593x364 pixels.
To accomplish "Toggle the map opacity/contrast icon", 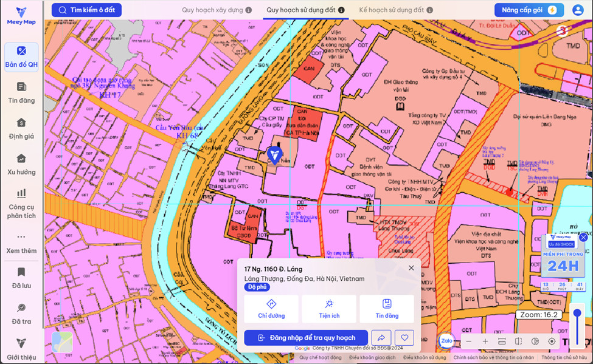I will tap(535, 342).
